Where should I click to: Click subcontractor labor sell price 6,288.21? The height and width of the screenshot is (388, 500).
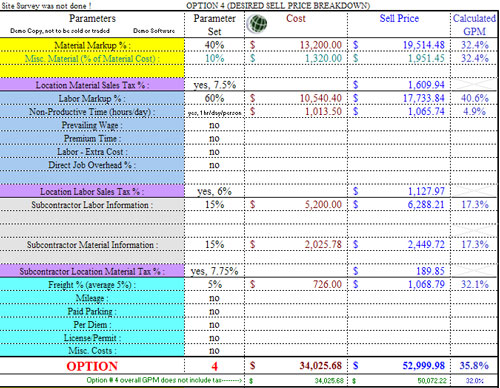click(426, 205)
